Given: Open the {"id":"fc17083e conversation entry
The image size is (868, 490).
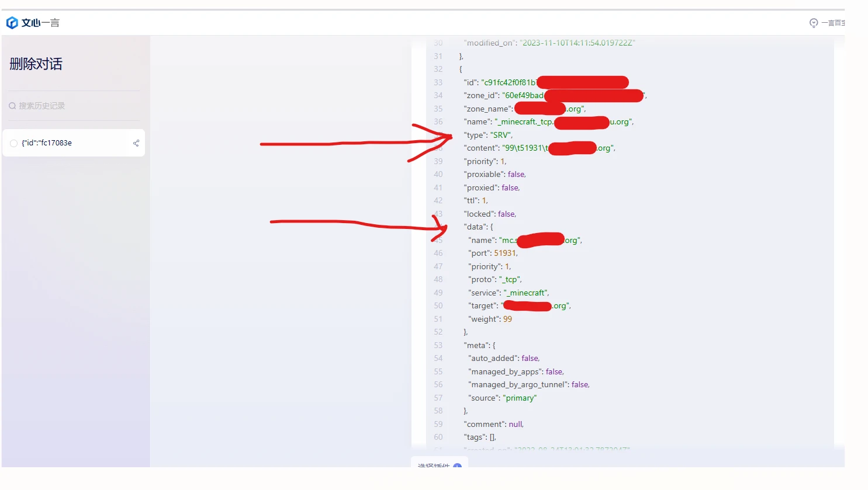Looking at the screenshot, I should 74,143.
